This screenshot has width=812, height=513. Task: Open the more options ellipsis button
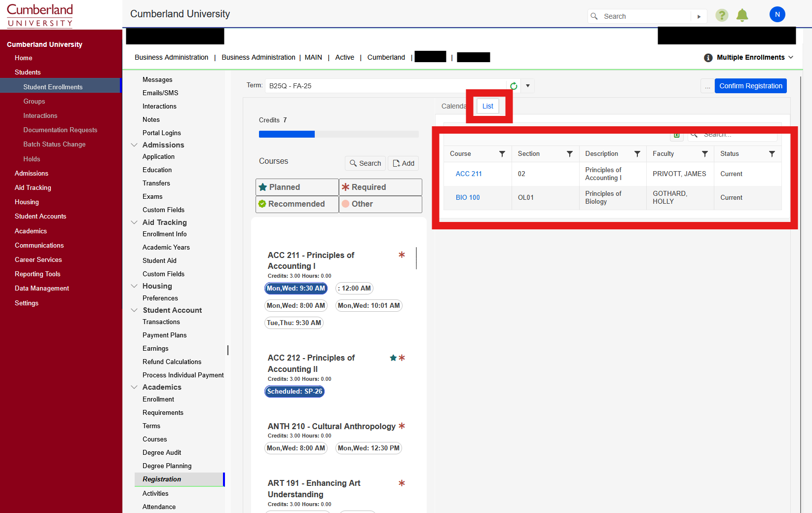tap(707, 86)
